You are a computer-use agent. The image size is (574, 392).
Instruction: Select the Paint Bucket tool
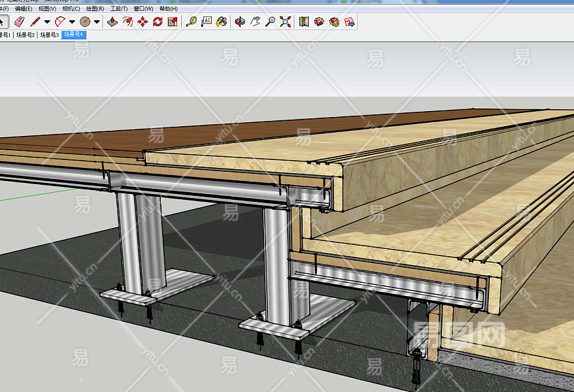(222, 22)
